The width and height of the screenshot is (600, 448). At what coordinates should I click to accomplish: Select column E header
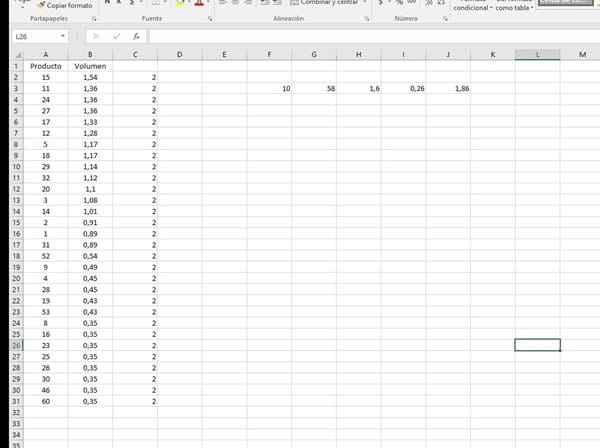(x=224, y=55)
